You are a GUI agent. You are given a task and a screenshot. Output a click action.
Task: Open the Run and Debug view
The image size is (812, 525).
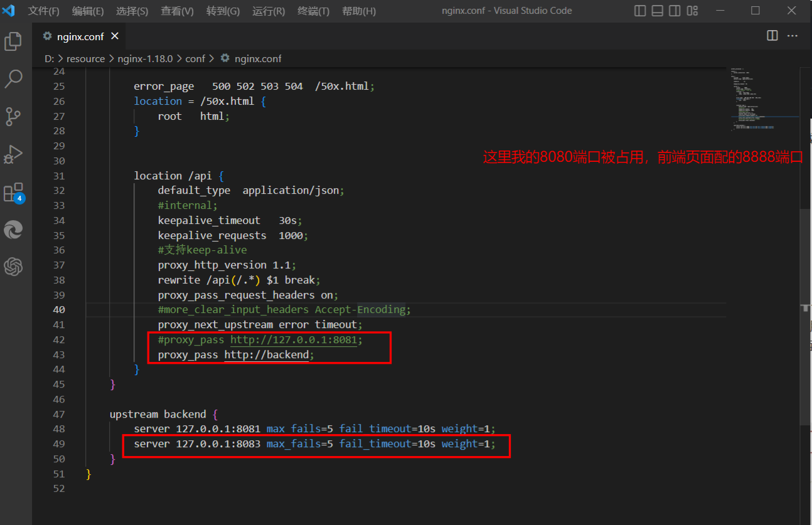click(x=13, y=154)
